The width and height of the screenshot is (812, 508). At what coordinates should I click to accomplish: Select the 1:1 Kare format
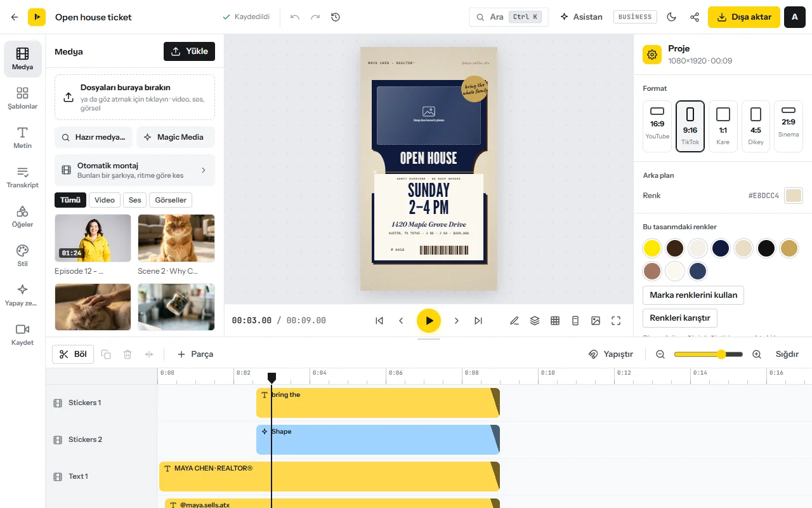[x=723, y=126]
